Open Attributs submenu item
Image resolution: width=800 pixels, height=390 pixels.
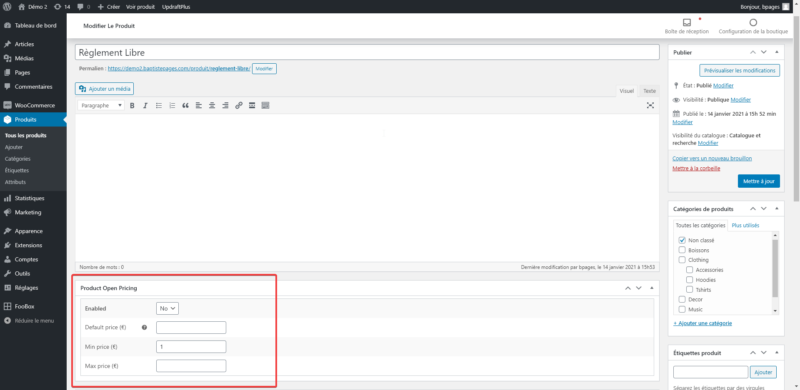pos(15,182)
